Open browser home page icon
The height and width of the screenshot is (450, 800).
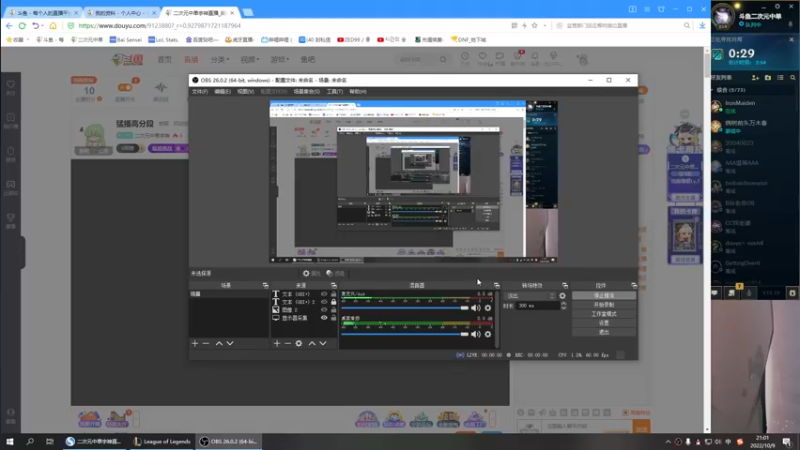pos(53,26)
